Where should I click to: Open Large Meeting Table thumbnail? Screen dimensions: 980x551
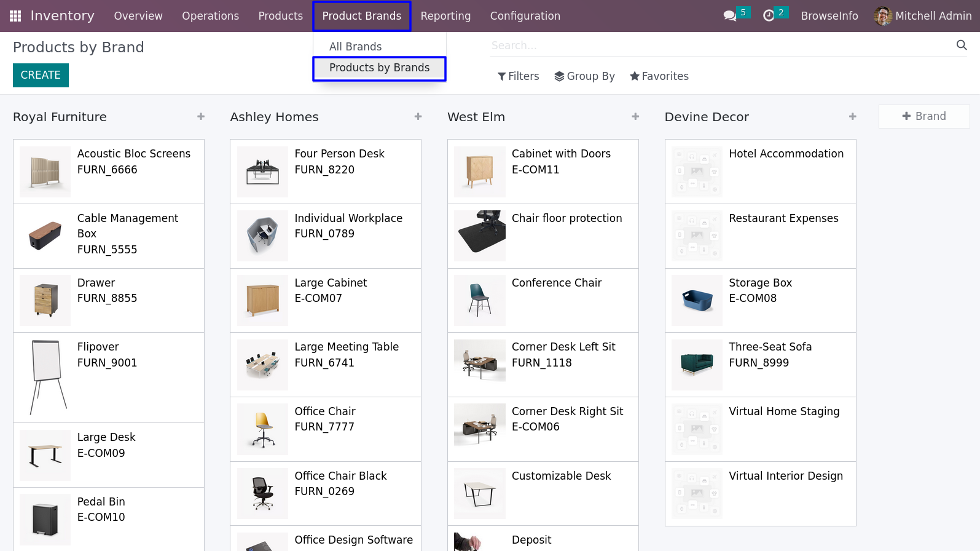click(x=262, y=365)
